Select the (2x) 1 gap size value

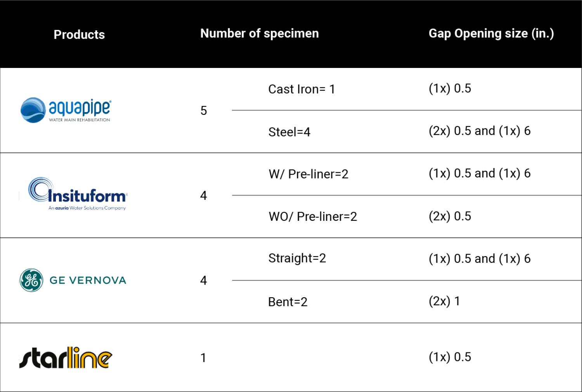coord(444,301)
